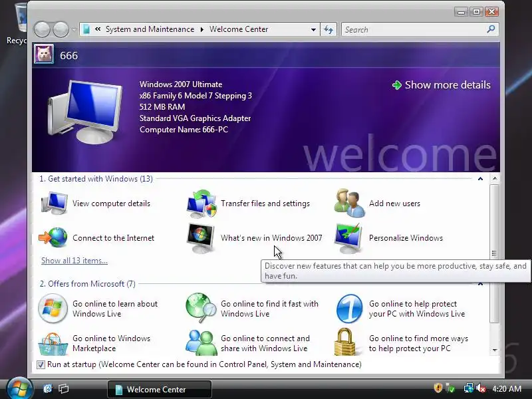
Task: Click System and Maintenance breadcrumb
Action: coord(150,29)
